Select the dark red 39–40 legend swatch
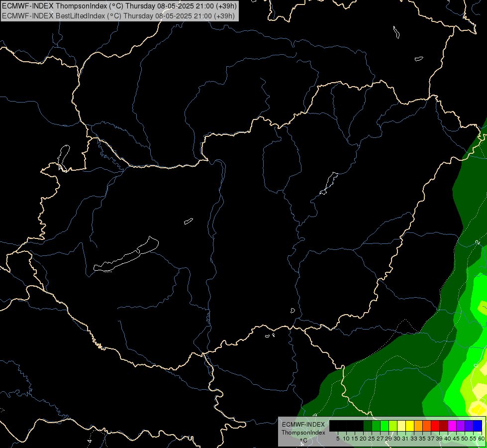Screen dimensions: 487x448 coord(444,426)
